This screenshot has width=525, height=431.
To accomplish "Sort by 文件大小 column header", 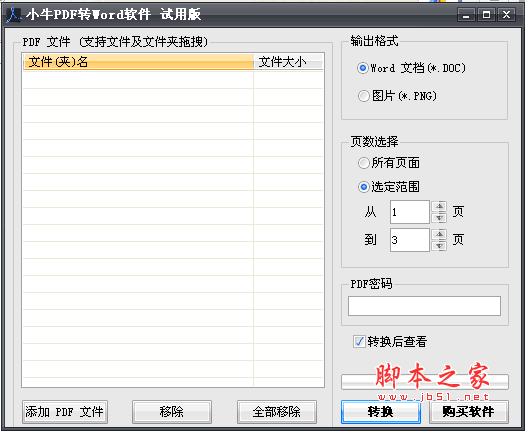I will 289,62.
